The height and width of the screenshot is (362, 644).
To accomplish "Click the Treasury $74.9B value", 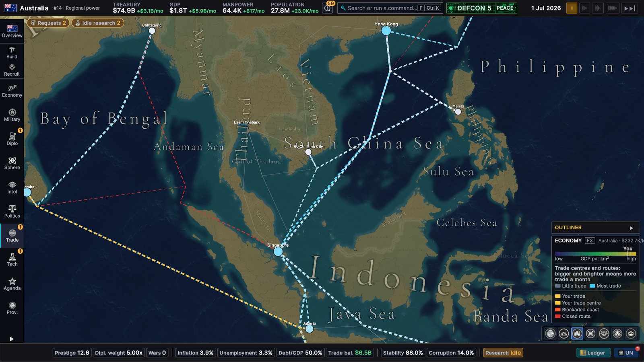I will [x=124, y=11].
